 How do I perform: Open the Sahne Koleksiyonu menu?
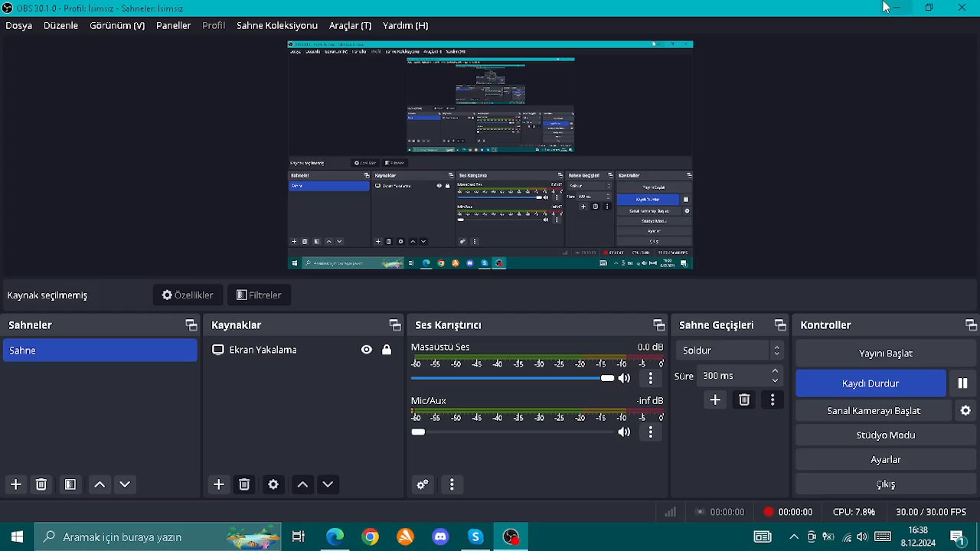[276, 25]
